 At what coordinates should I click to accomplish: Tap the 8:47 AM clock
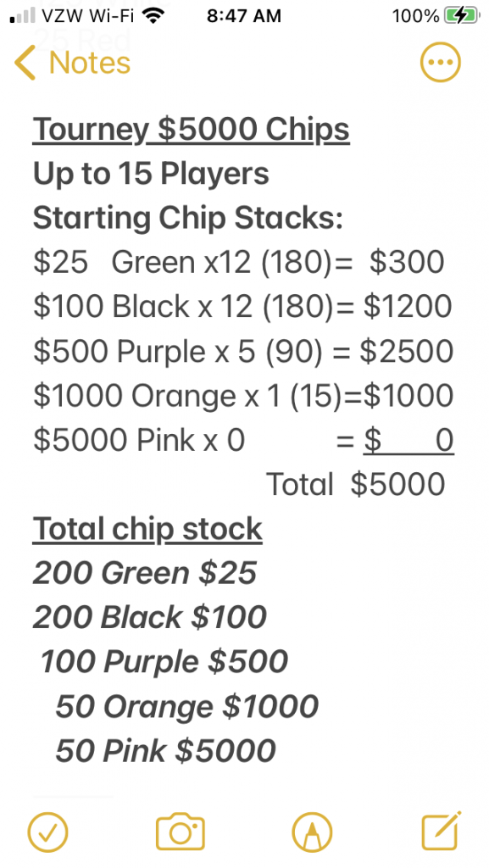pyautogui.click(x=244, y=16)
